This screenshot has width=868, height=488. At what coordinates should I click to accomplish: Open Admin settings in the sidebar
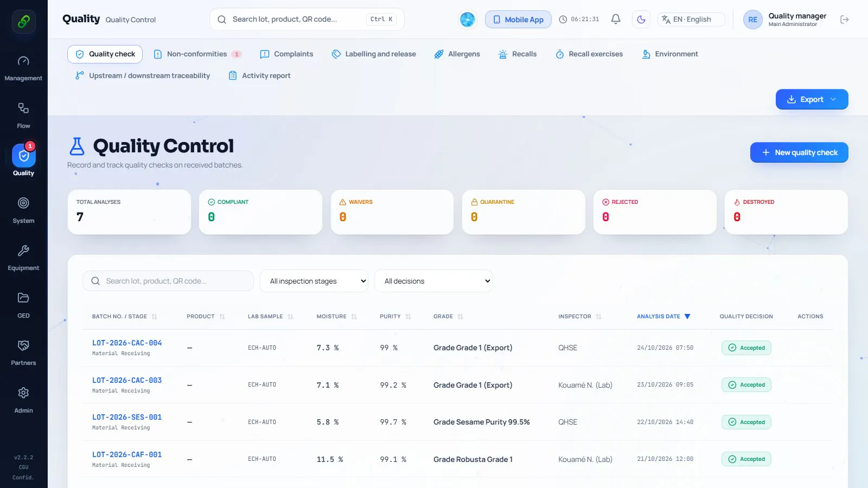point(23,401)
